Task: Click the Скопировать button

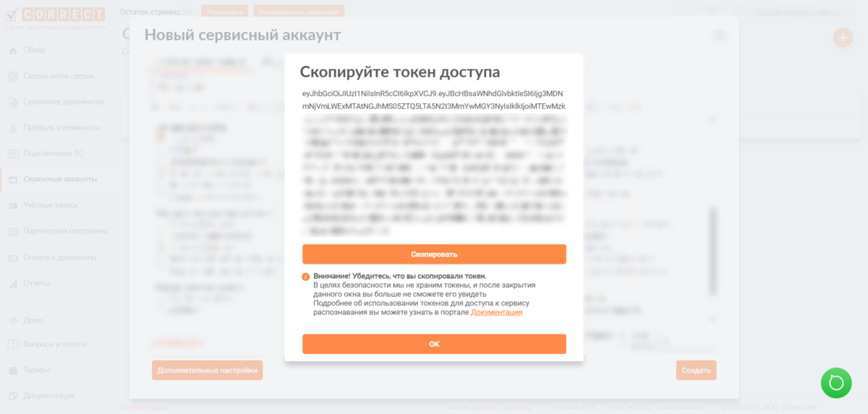Action: [x=434, y=254]
